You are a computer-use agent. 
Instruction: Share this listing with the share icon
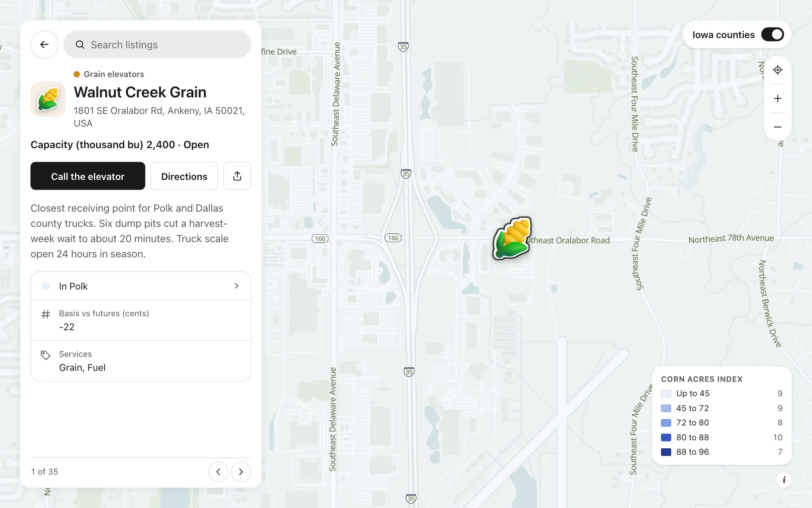(237, 176)
